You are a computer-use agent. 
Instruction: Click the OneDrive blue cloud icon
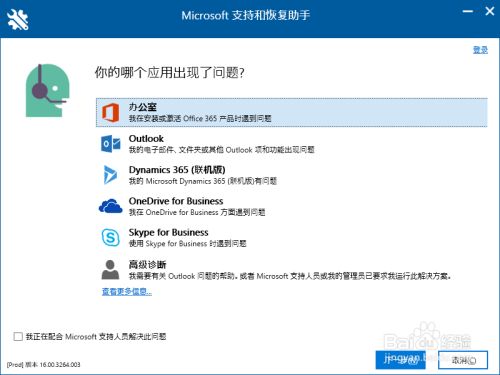click(111, 206)
